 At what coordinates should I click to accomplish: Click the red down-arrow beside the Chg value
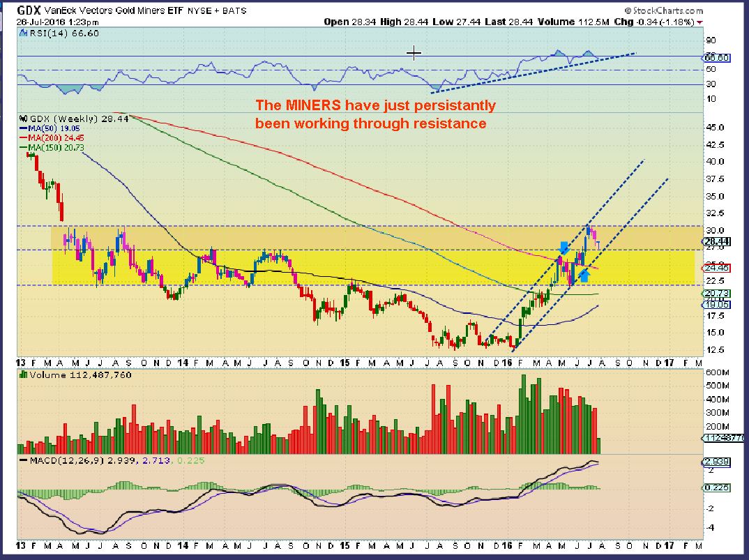click(699, 22)
